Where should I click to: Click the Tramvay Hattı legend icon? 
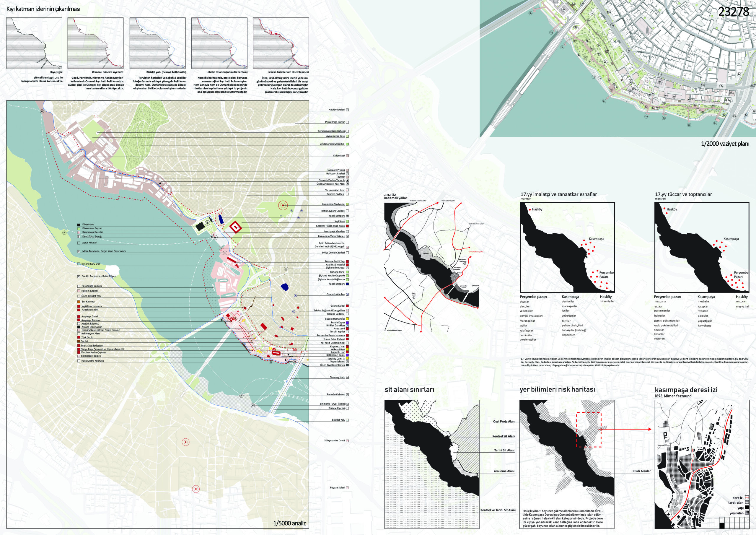point(347,377)
